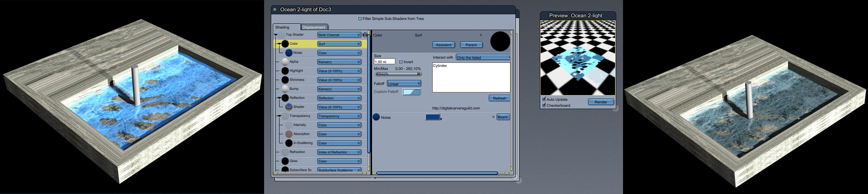The image size is (868, 194).
Task: Toggle the Checkerboard preview option
Action: pyautogui.click(x=544, y=105)
